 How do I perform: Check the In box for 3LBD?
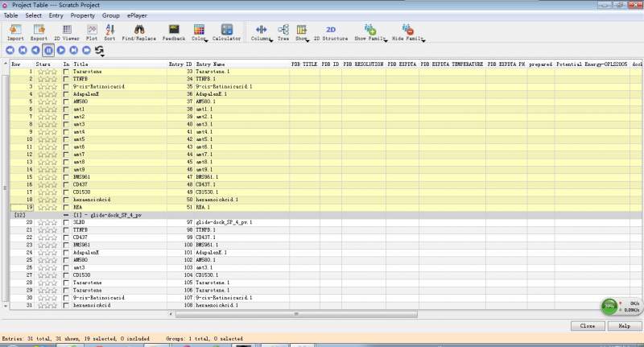pos(66,222)
